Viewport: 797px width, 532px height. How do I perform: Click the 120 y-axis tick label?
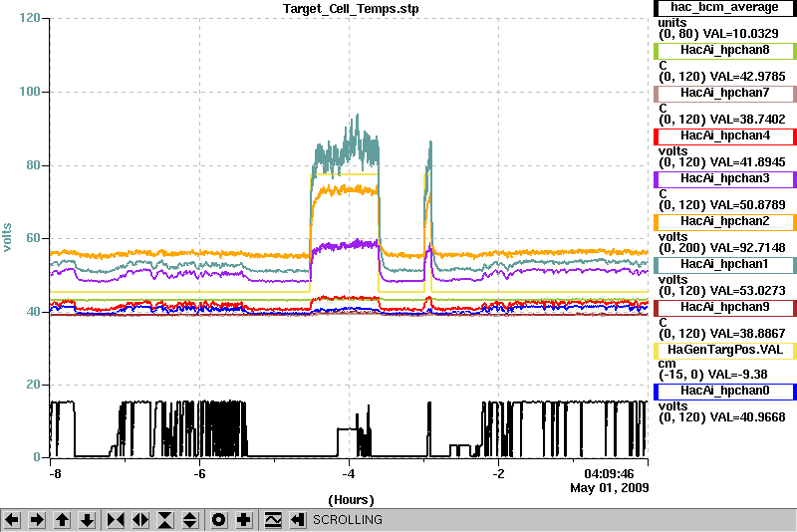tap(30, 18)
